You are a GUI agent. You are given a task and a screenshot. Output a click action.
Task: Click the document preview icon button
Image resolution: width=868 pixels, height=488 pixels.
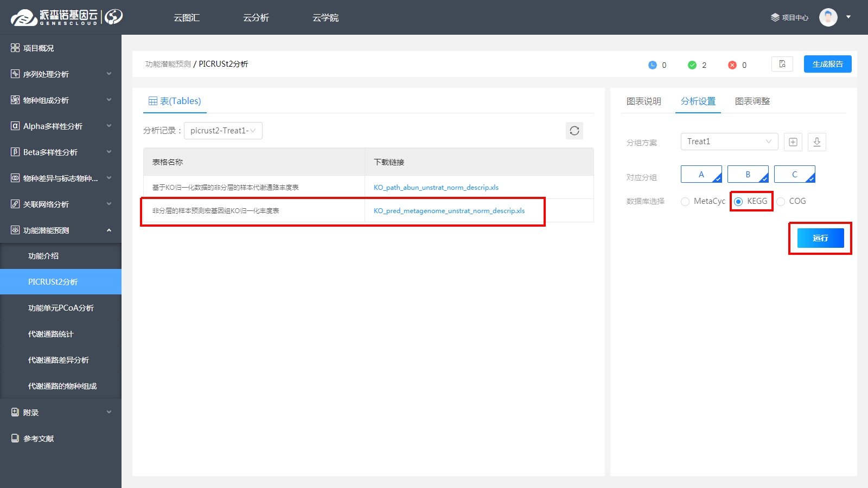coord(782,64)
